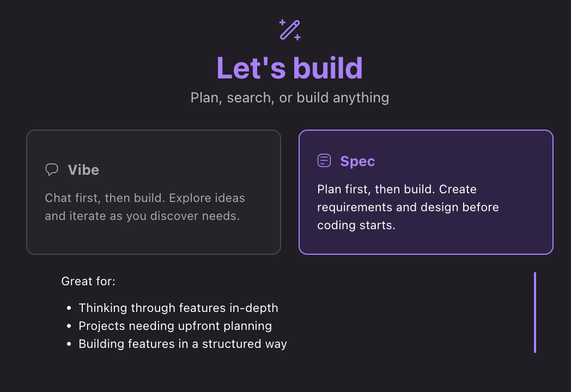Click the "Vibe" title label
This screenshot has width=571, height=392.
point(83,170)
